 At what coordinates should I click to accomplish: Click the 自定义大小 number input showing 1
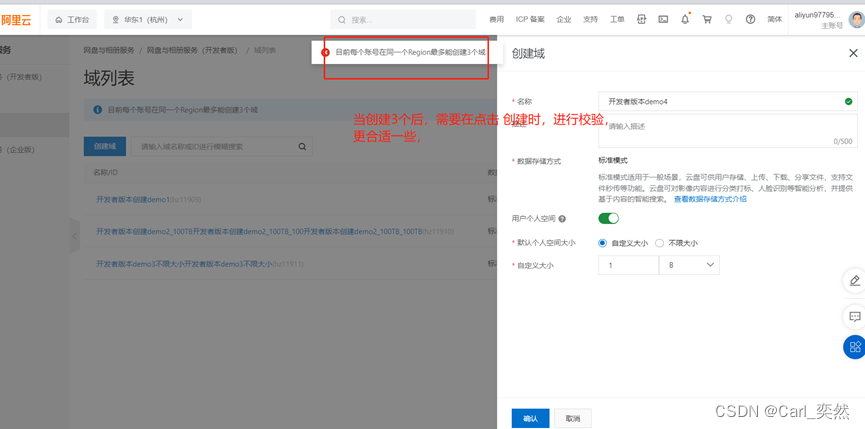coord(628,265)
